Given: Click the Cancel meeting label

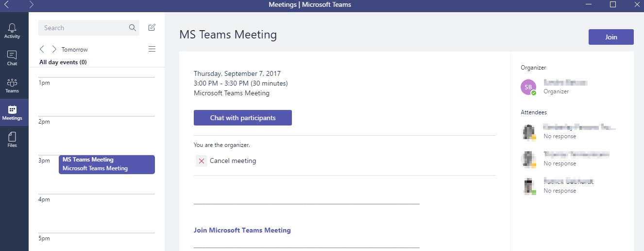Looking at the screenshot, I should tap(233, 161).
